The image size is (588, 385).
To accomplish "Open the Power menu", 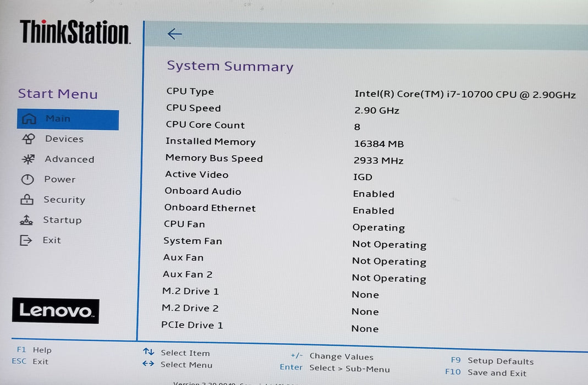I will pyautogui.click(x=59, y=179).
